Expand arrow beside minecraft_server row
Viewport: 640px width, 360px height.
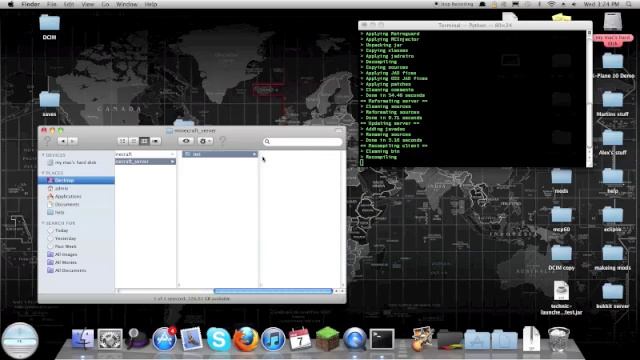[x=173, y=162]
